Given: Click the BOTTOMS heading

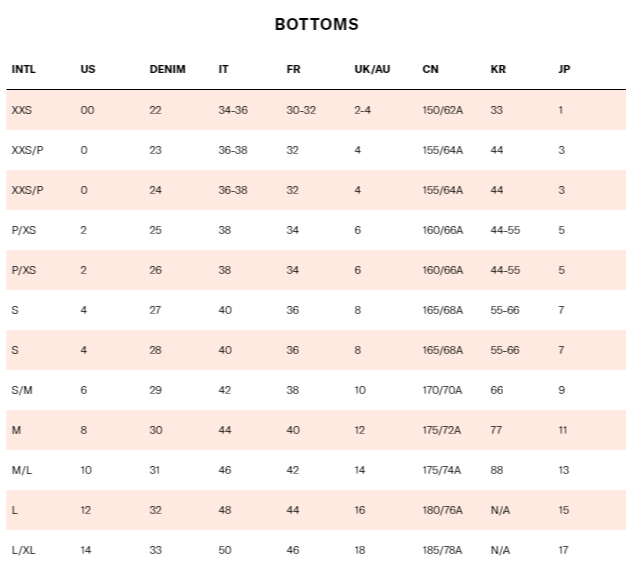Looking at the screenshot, I should click(x=317, y=24).
